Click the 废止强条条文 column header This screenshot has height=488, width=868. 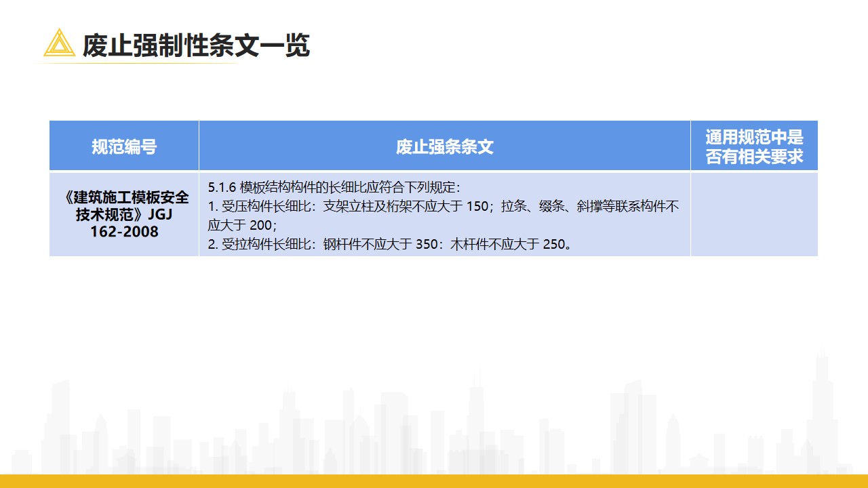[x=445, y=146]
